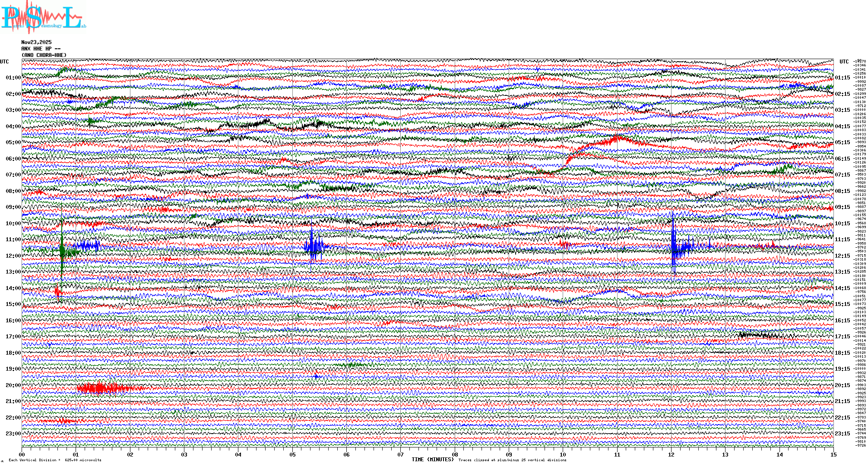Click the PSL seismology lab logo

tap(43, 17)
